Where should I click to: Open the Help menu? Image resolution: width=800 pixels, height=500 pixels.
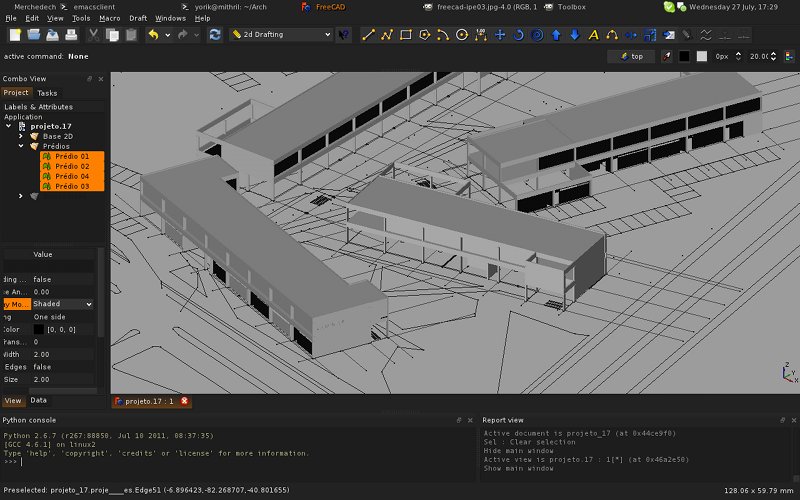coord(203,18)
